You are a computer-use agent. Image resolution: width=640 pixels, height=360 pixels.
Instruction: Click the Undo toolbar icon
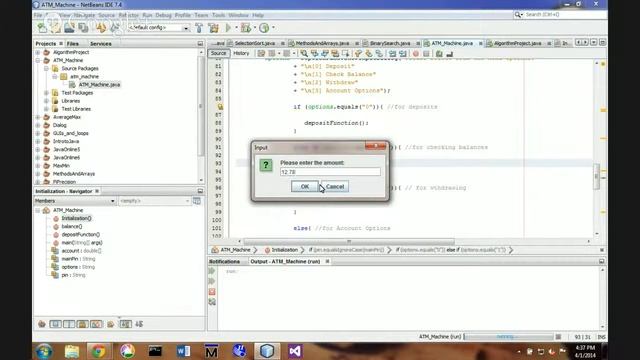pos(101,28)
